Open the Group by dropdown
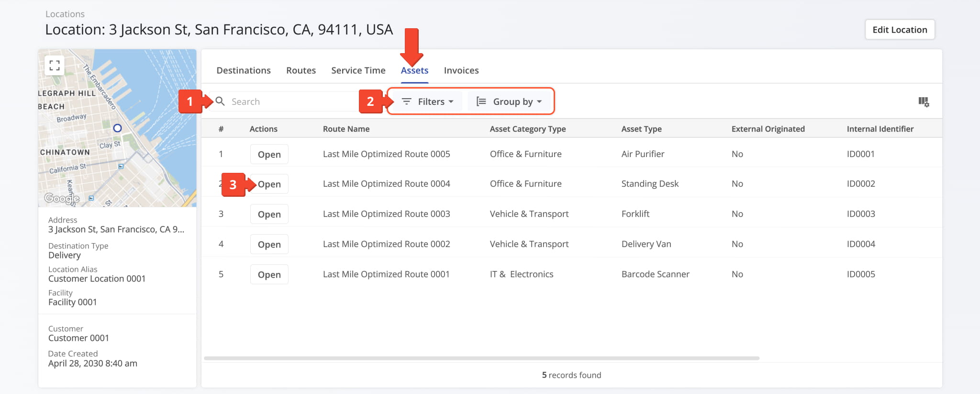Viewport: 980px width, 394px height. click(x=509, y=101)
